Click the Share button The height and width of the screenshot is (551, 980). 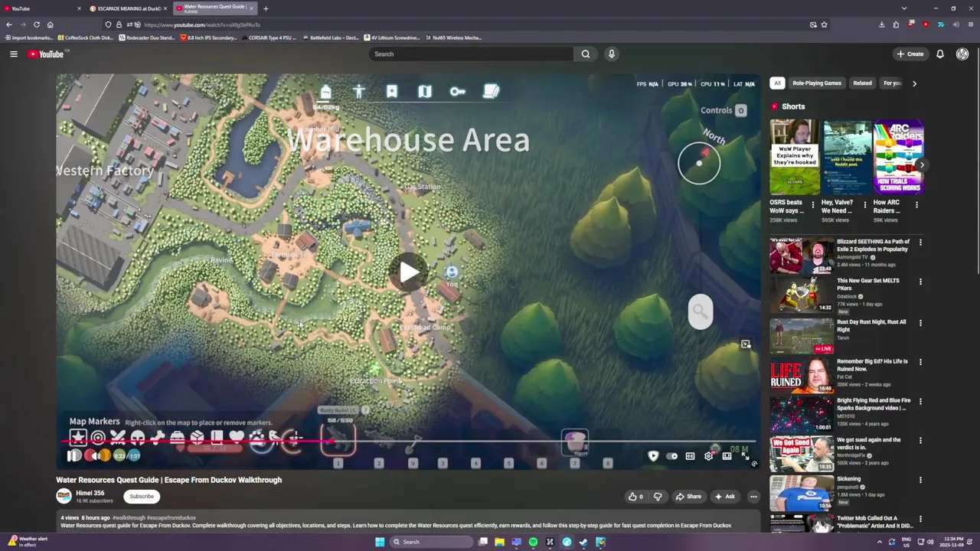coord(688,496)
